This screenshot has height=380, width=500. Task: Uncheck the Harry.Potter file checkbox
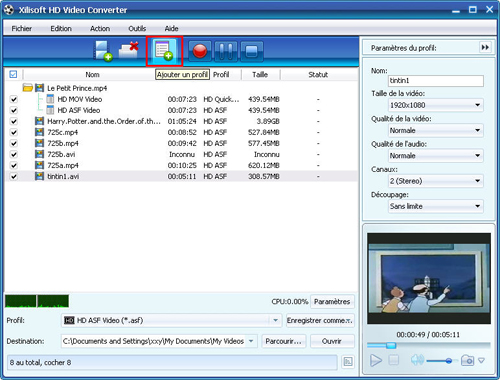pyautogui.click(x=13, y=121)
